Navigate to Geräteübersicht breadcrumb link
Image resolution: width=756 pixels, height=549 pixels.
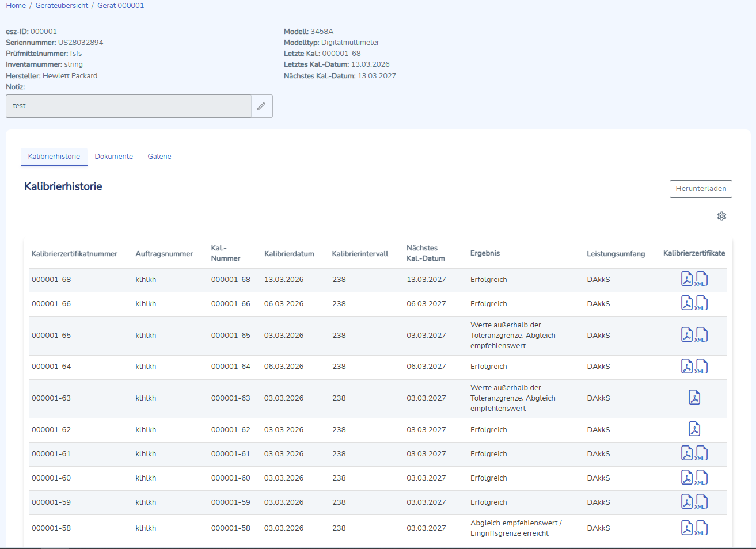(x=62, y=6)
